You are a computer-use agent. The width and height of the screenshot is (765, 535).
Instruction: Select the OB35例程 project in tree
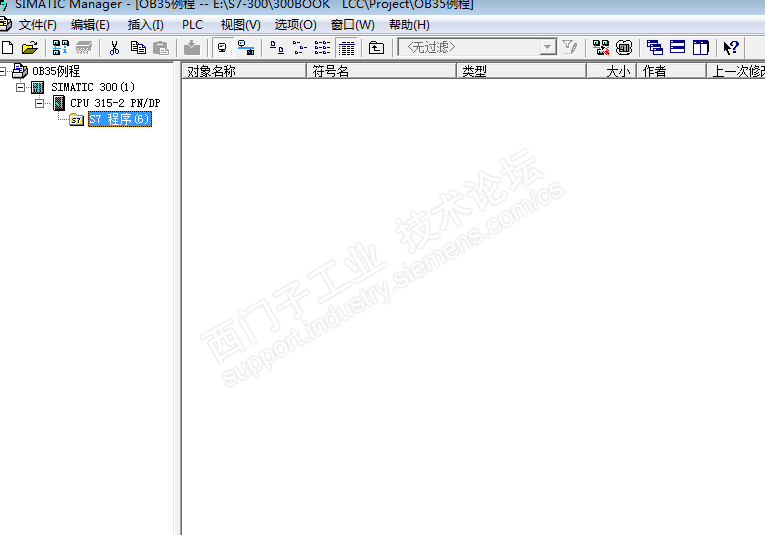tap(56, 71)
